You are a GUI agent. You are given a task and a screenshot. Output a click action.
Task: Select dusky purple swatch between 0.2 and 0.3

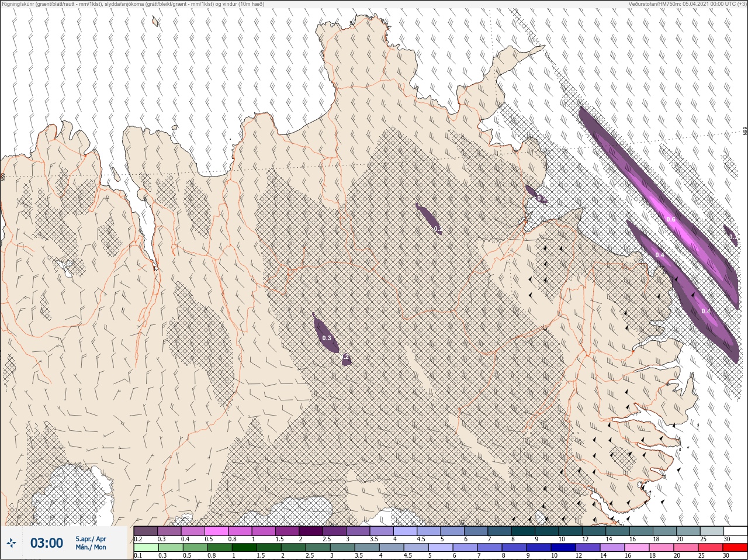pyautogui.click(x=146, y=531)
